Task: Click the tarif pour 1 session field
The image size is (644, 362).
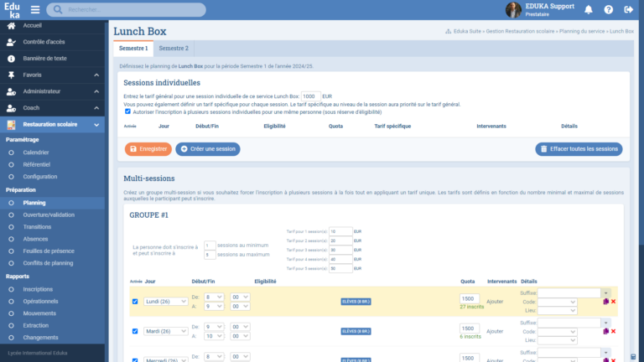Action: (x=340, y=231)
